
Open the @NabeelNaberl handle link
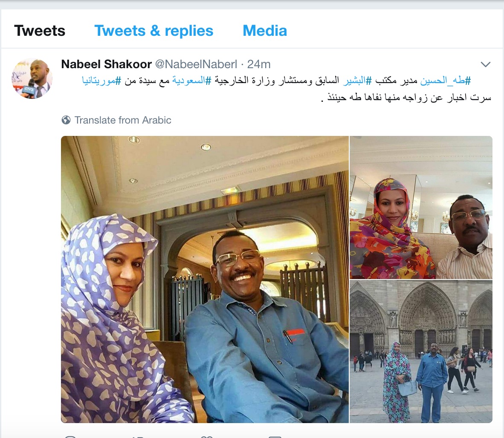click(196, 64)
